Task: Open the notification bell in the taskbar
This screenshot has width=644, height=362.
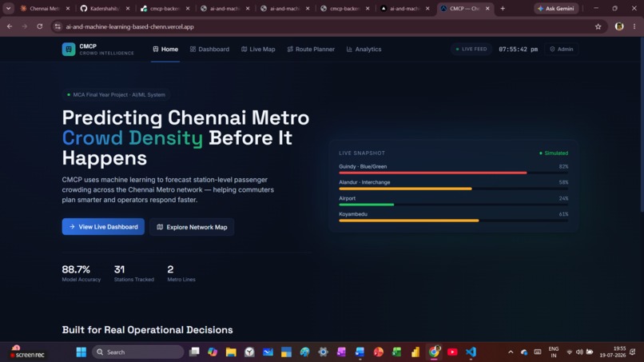Action: point(633,352)
